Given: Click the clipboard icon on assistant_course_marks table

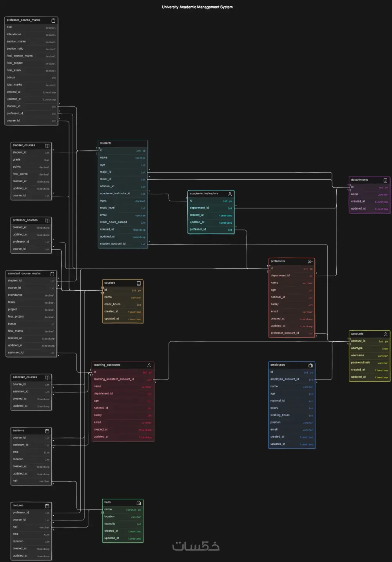Looking at the screenshot, I should tap(52, 274).
